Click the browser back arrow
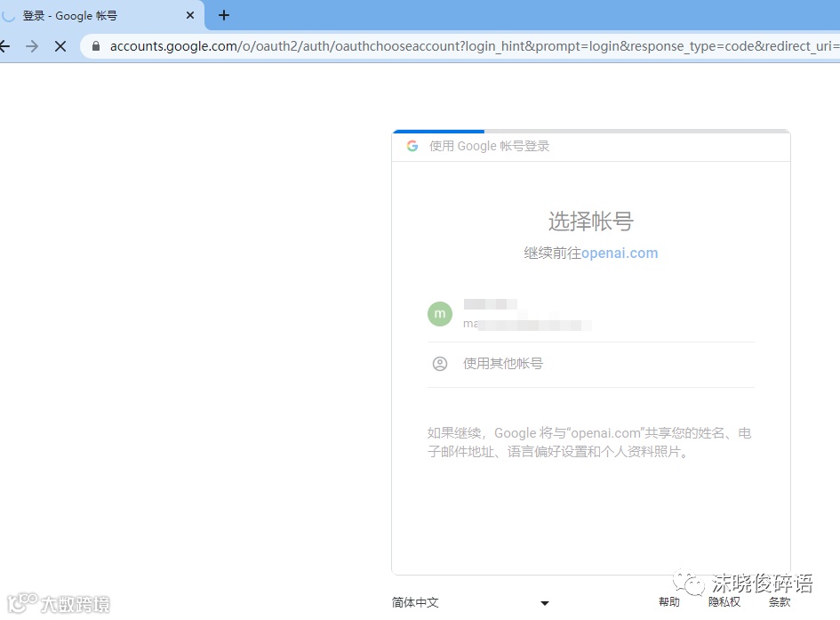The width and height of the screenshot is (840, 620). click(4, 46)
